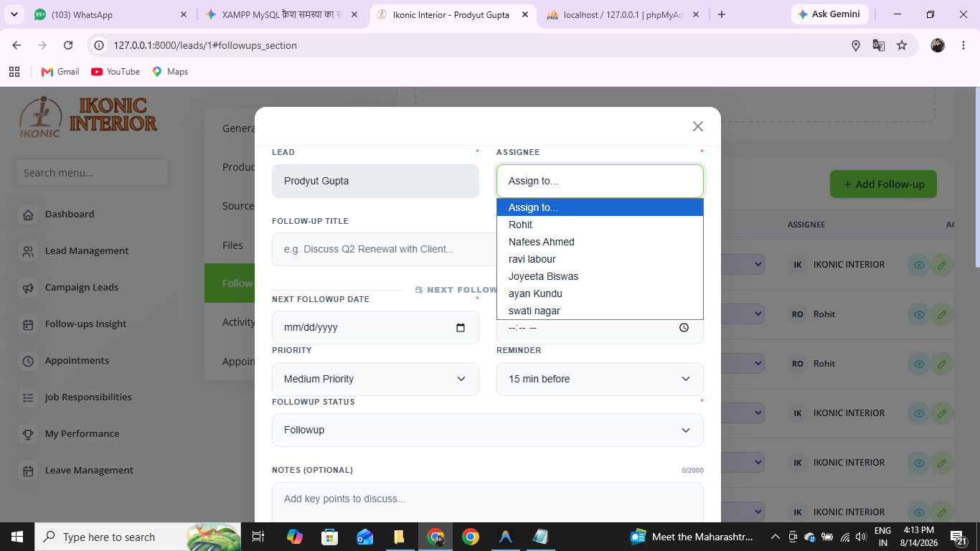Open File Explorer from the taskbar
980x551 pixels.
click(400, 537)
